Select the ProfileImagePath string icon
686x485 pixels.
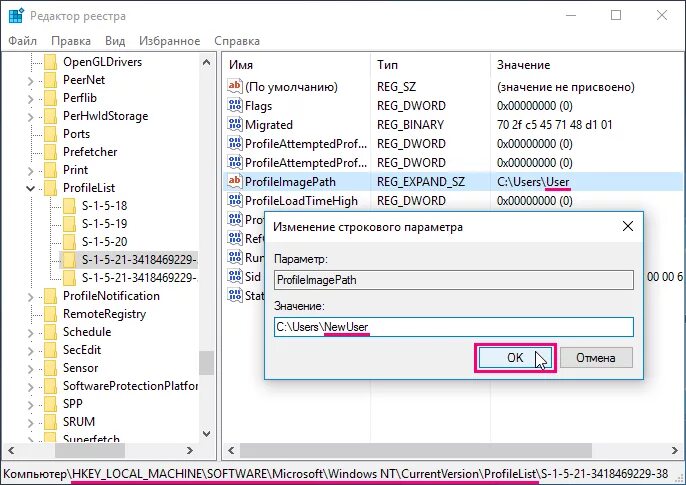pyautogui.click(x=234, y=181)
